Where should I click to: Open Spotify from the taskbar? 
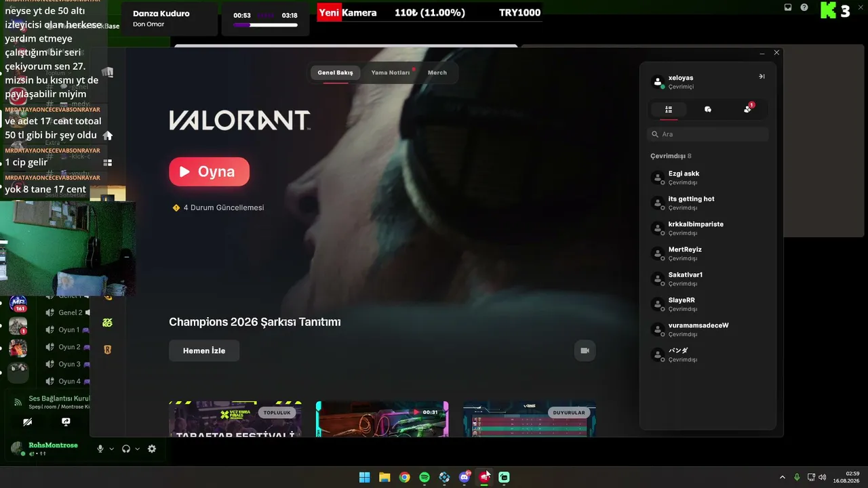(425, 477)
